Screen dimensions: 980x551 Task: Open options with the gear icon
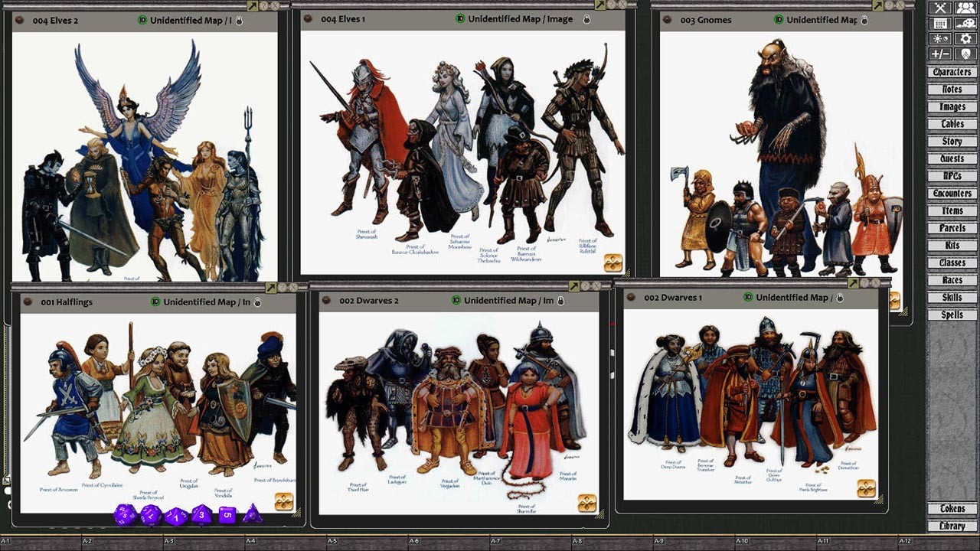[x=965, y=37]
